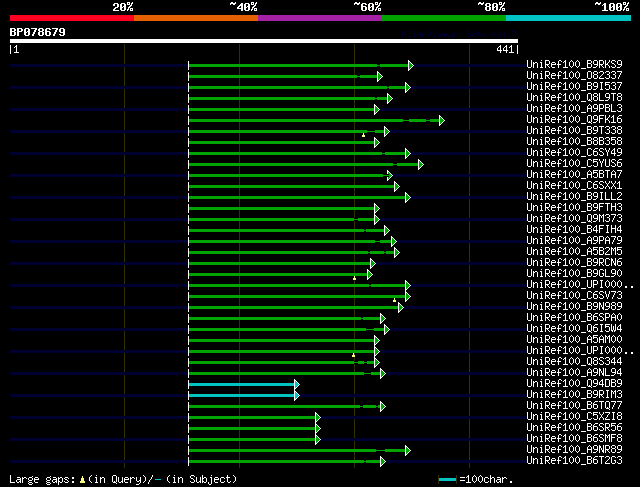Select the orange 20-40% identity color segment
The height and width of the screenshot is (487, 640).
click(196, 18)
